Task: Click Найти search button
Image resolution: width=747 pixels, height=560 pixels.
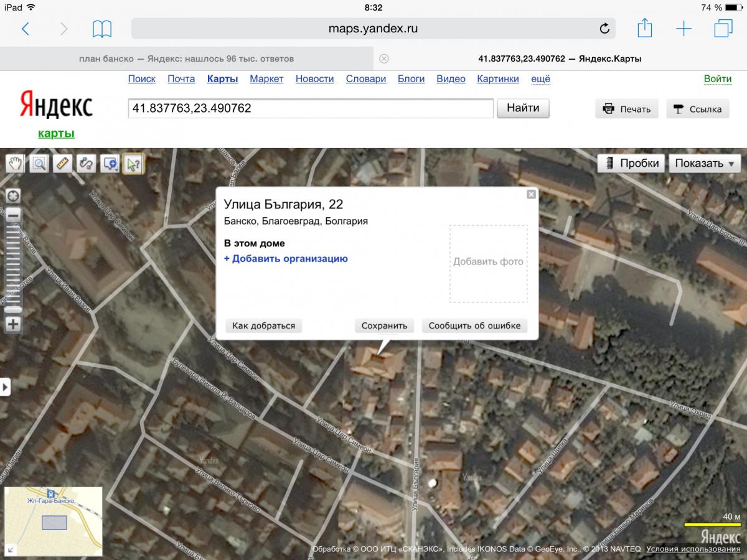Action: 523,108
